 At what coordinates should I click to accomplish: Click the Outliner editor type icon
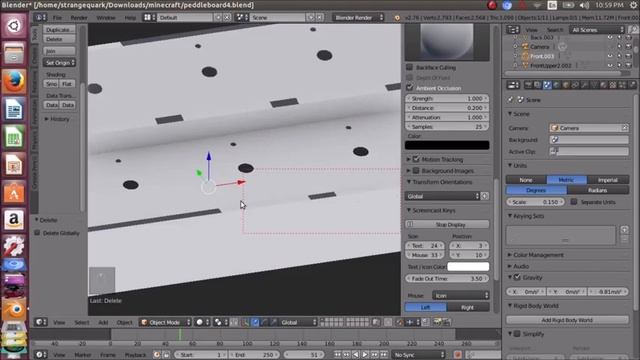point(513,29)
